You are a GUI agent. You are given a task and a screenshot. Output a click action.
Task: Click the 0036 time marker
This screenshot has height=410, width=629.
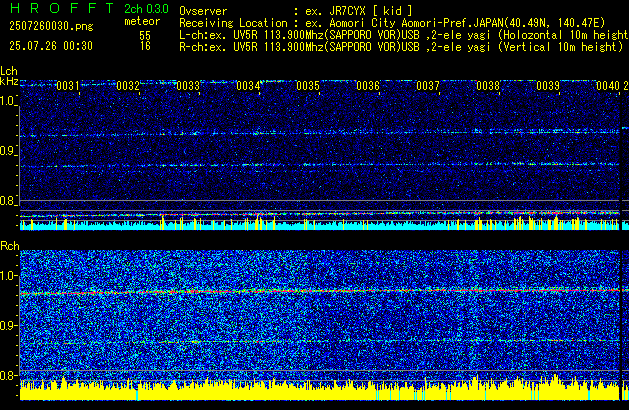tap(368, 86)
